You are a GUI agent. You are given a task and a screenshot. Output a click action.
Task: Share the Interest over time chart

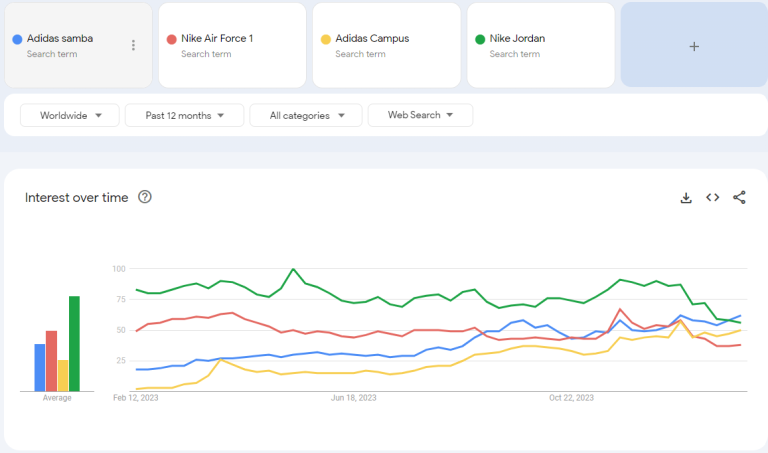pos(740,198)
